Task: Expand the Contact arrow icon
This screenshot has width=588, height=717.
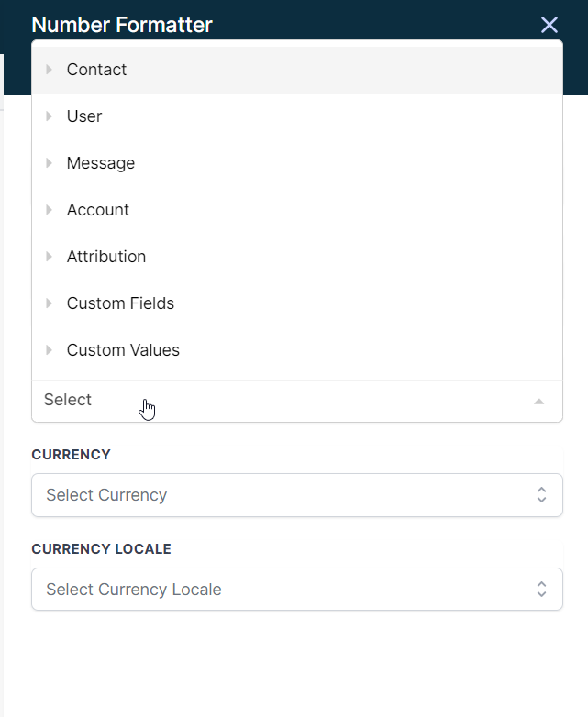Action: [49, 70]
